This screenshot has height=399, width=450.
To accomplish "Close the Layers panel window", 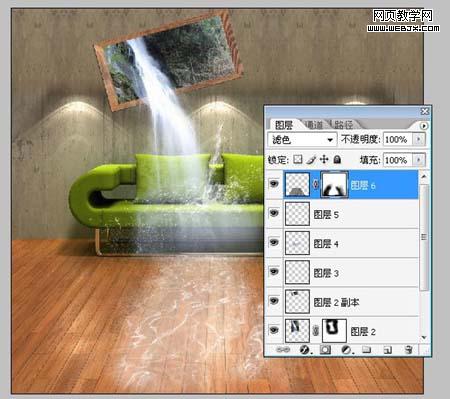I will click(x=424, y=111).
